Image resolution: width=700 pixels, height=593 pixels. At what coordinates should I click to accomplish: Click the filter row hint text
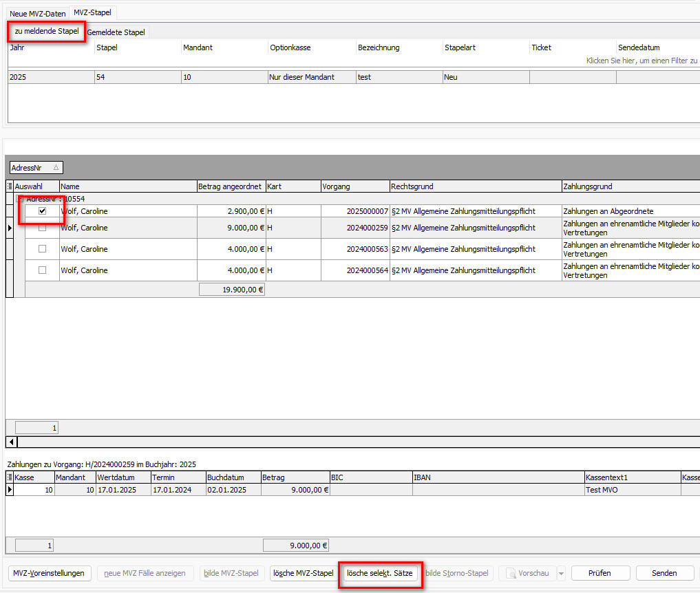click(642, 61)
